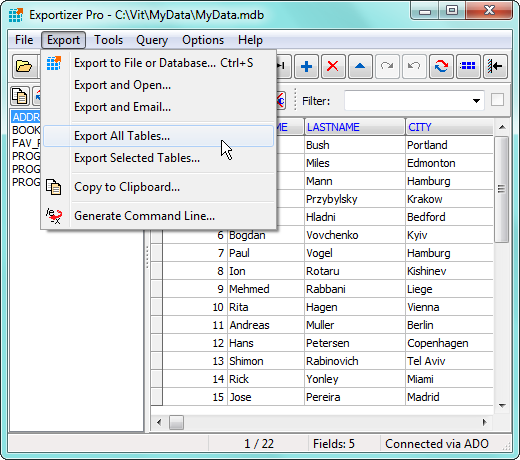Choose Copy to Clipboard menu item
Viewport: 520px width, 460px height.
[x=159, y=187]
